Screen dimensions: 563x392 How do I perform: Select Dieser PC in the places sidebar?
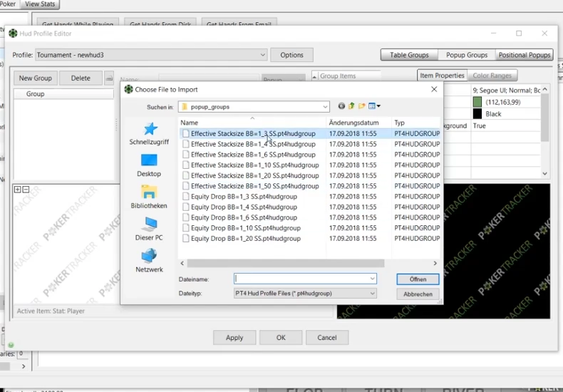[149, 229]
